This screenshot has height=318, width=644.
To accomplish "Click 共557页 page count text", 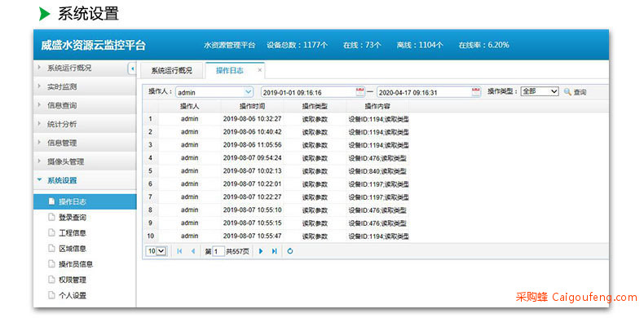I will click(238, 251).
